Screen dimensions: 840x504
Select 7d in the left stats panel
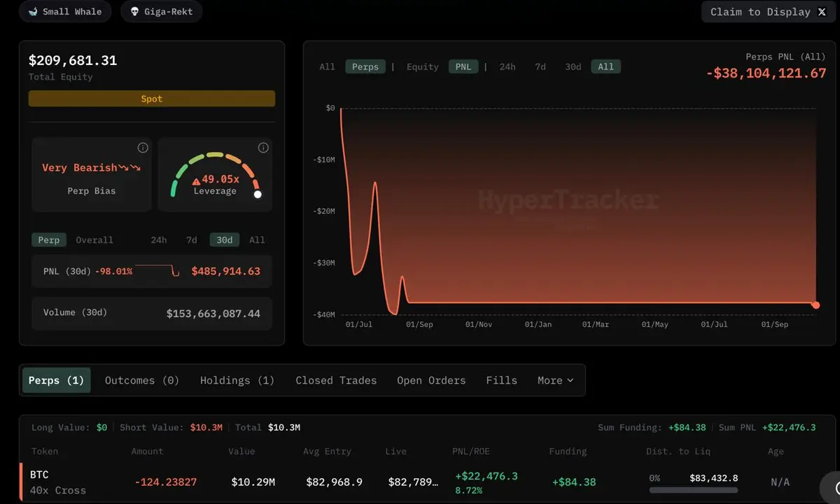(x=191, y=240)
